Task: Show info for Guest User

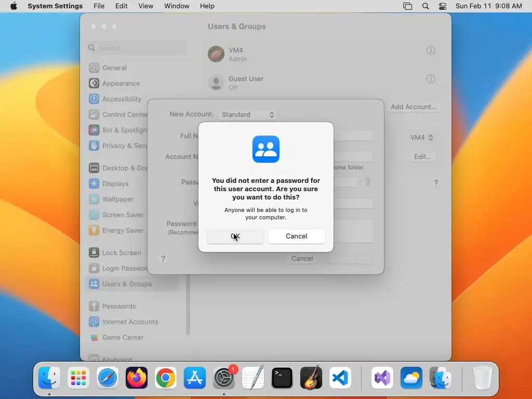Action: (x=431, y=79)
